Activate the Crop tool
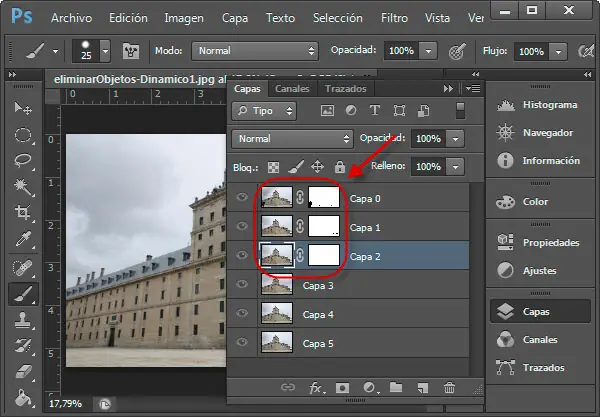Image resolution: width=600 pixels, height=417 pixels. click(x=23, y=212)
